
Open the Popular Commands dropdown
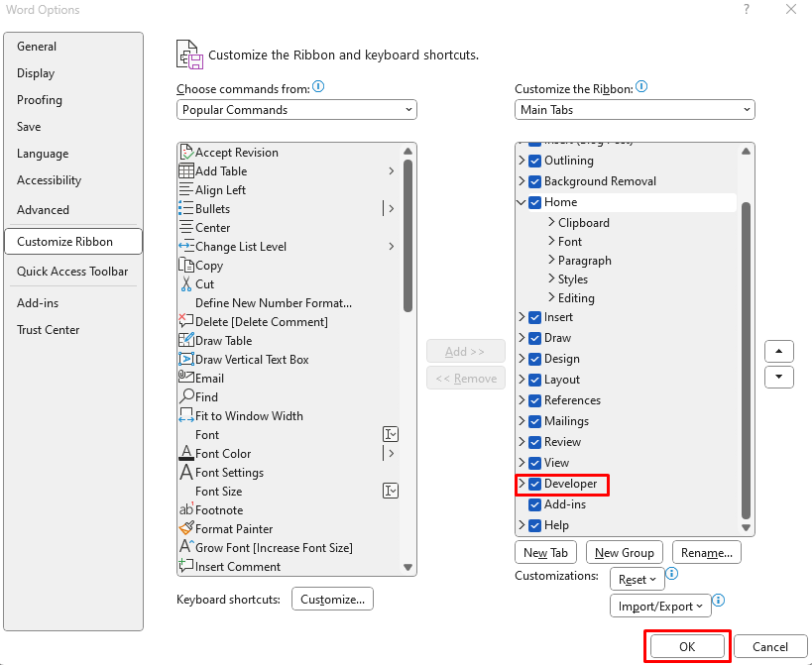click(296, 110)
